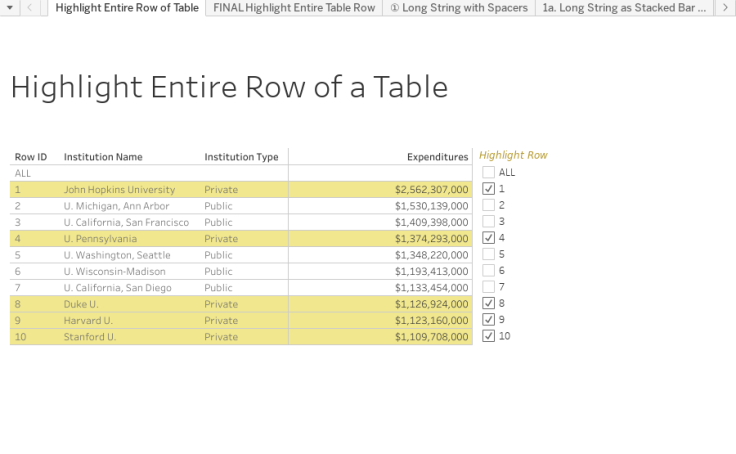
Task: Click John Hopkins University expenditures value
Action: [431, 189]
